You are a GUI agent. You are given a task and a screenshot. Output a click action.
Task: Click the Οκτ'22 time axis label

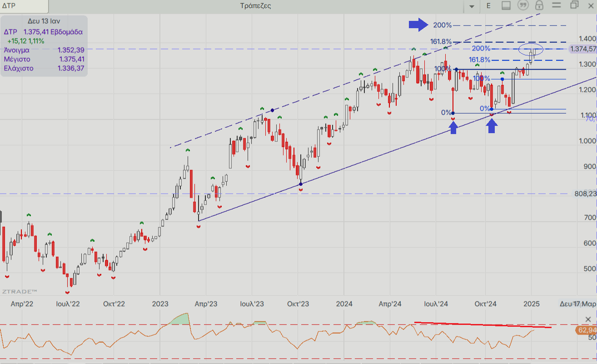(x=114, y=304)
